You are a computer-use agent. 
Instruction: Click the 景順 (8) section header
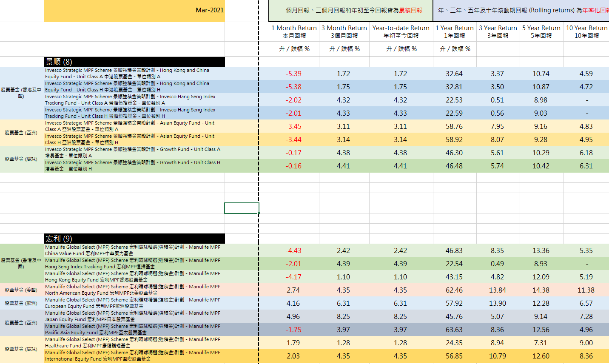[134, 62]
